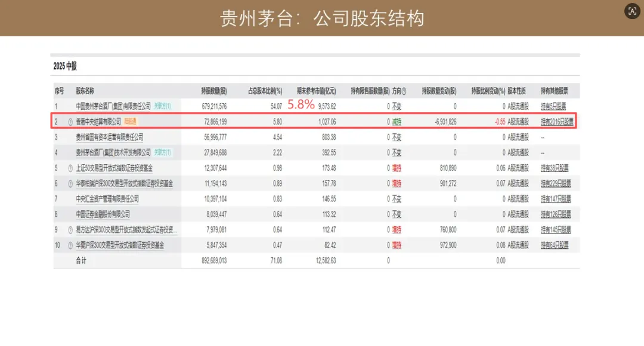Click the 股东名称 column header
Image resolution: width=644 pixels, height=346 pixels.
click(x=85, y=91)
